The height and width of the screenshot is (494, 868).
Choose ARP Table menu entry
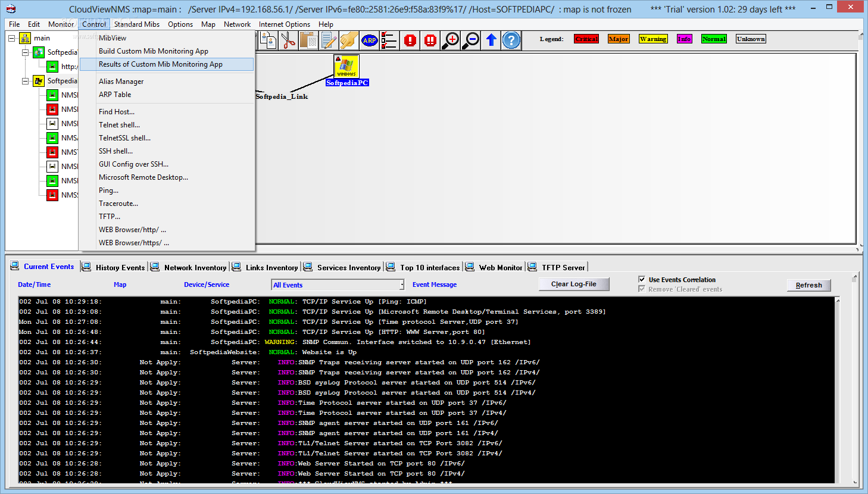[x=167, y=95]
